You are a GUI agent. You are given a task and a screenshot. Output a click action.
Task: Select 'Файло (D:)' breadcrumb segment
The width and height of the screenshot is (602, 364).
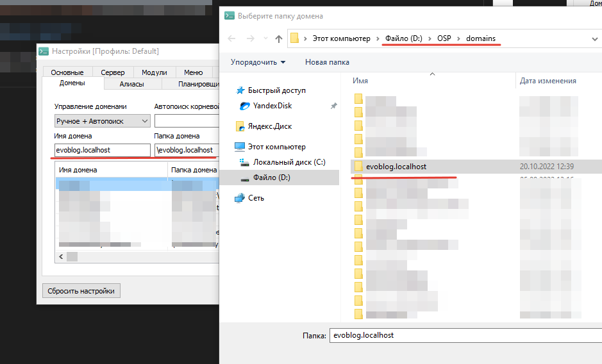pos(403,38)
